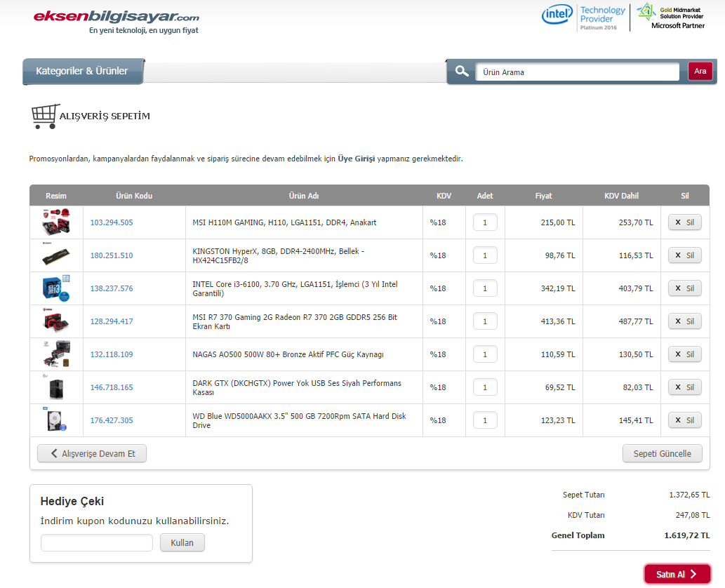Open product code 128.294.417

point(112,321)
